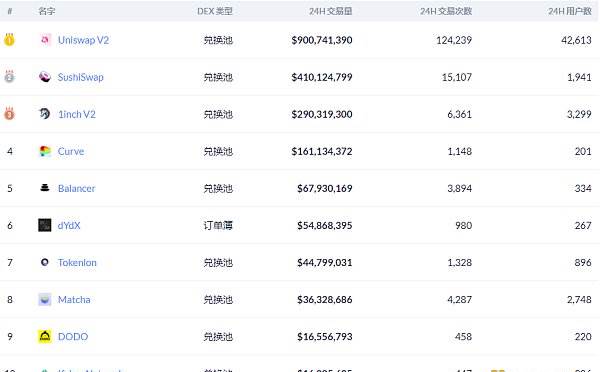Sort by the 24H交易量 column header
Screen dimensions: 600x372
click(x=331, y=11)
